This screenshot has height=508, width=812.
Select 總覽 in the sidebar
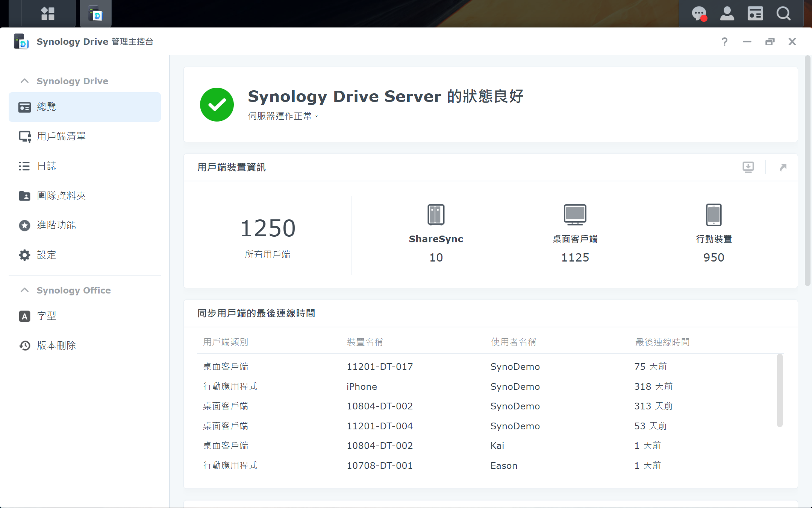pos(85,107)
